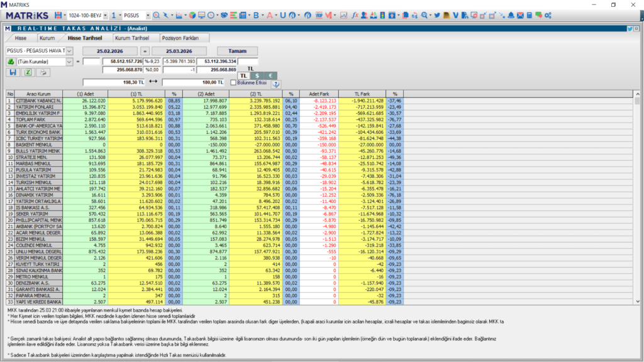Enable the Bölünme Etkisi checkbox
This screenshot has height=362, width=644.
pyautogui.click(x=233, y=82)
